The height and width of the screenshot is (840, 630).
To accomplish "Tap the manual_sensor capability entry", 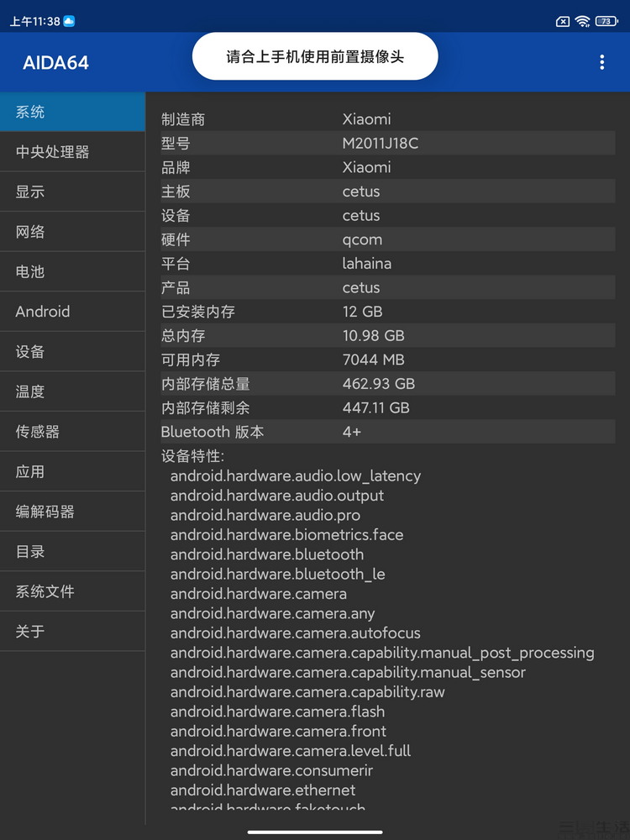I will 348,672.
